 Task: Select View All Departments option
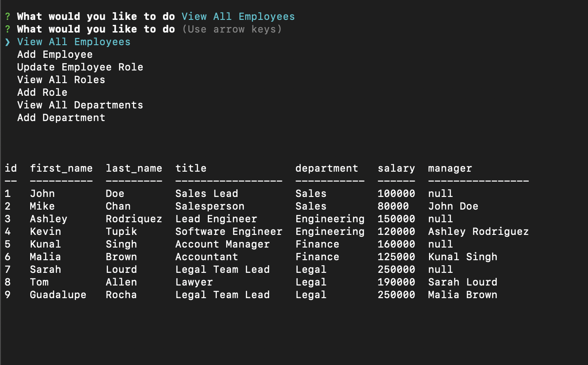click(80, 105)
